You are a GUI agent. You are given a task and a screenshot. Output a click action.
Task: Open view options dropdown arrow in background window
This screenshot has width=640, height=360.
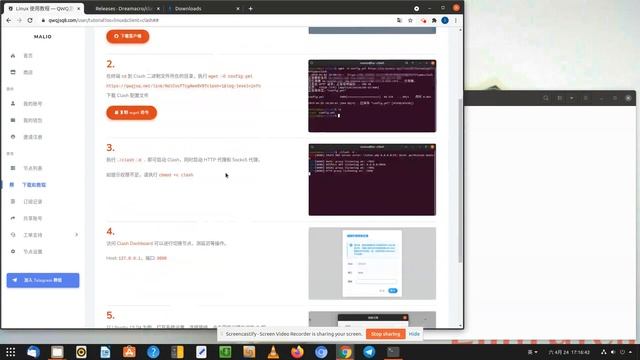[571, 98]
